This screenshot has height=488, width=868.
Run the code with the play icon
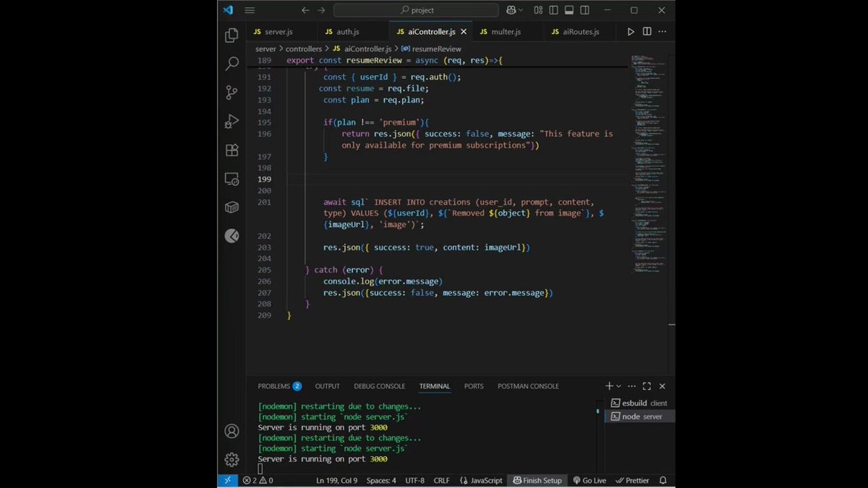pos(631,32)
